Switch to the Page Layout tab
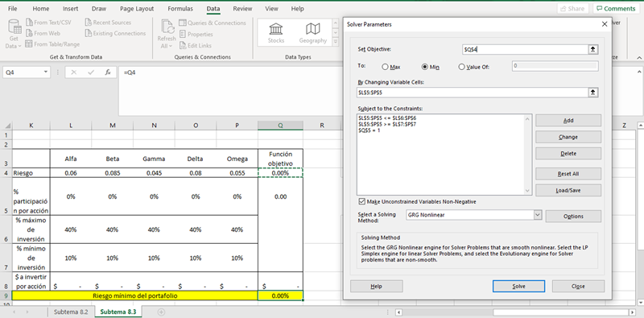This screenshot has height=318, width=644. (137, 9)
